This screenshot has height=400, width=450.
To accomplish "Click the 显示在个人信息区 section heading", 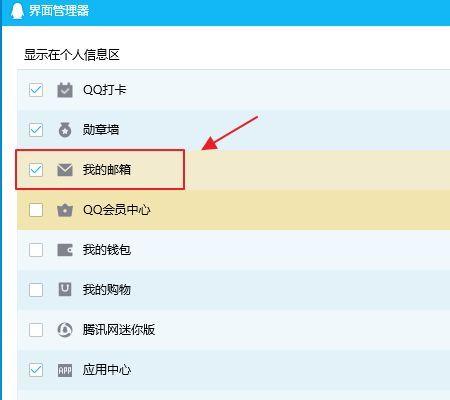I will pyautogui.click(x=72, y=55).
